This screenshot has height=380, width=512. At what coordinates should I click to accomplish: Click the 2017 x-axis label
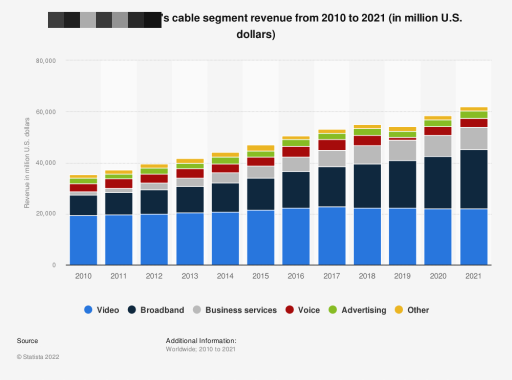[332, 276]
